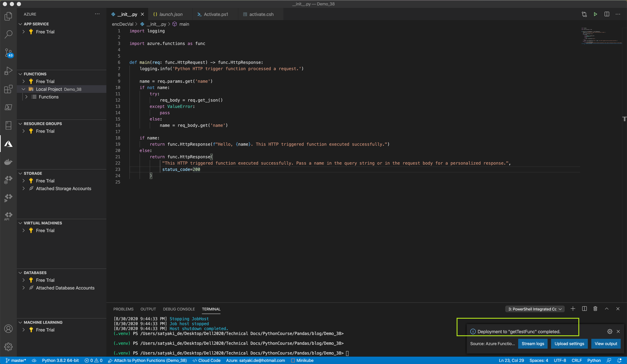Toggle maximize terminal panel with caret icon
Viewport: 627px width, 364px height.
(607, 309)
